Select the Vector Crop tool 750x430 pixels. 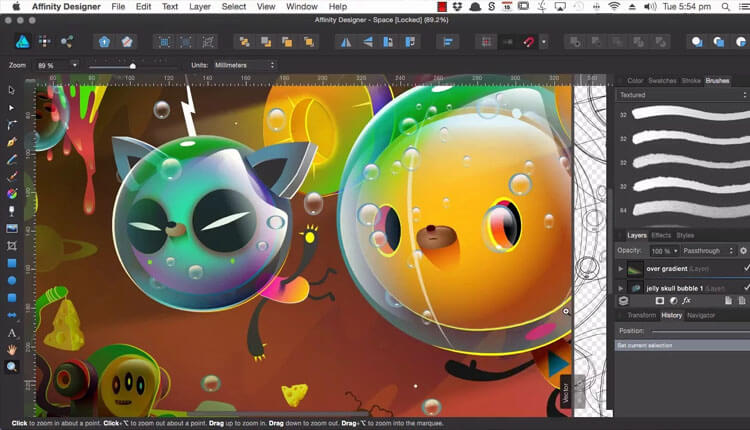[11, 246]
